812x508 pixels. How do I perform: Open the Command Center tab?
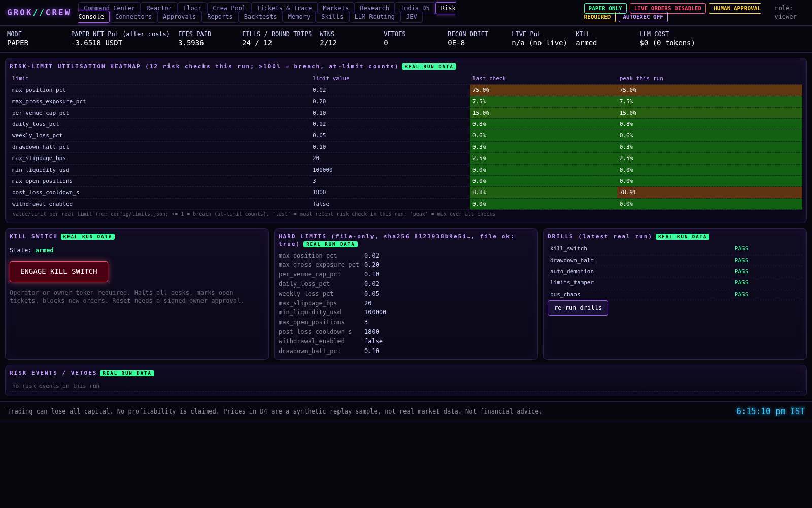pyautogui.click(x=109, y=8)
